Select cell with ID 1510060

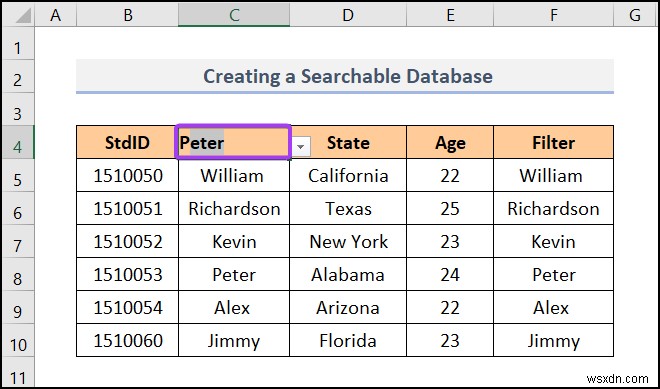coord(127,340)
